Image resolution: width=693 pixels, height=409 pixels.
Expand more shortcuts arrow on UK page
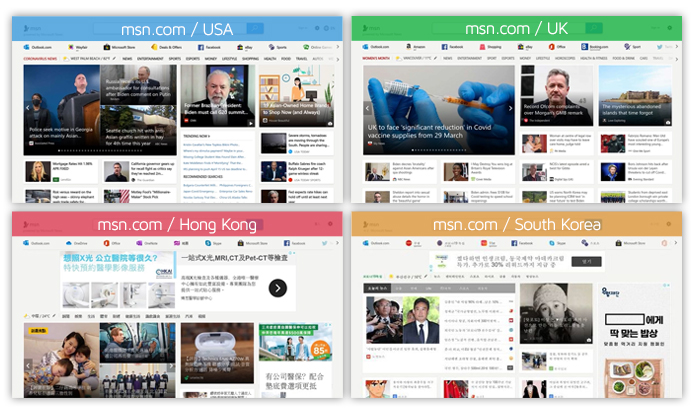[x=676, y=46]
